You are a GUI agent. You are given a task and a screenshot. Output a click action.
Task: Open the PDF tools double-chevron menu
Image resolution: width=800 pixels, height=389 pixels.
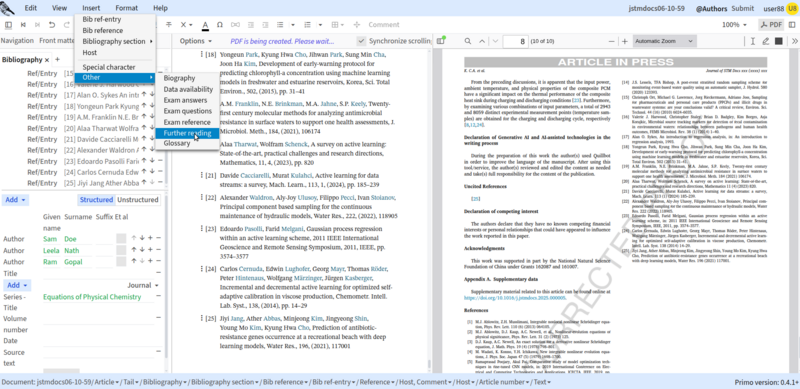tap(794, 41)
